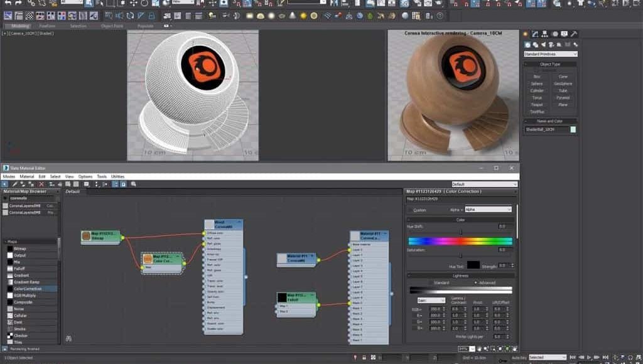
Task: Click the Checker map icon in browser
Action: pos(9,336)
